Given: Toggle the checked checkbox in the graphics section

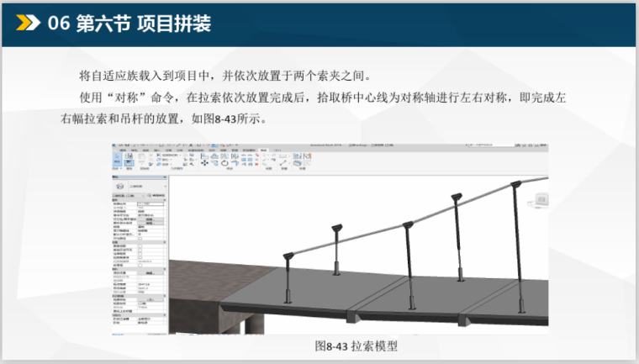Looking at the screenshot, I should [x=140, y=233].
